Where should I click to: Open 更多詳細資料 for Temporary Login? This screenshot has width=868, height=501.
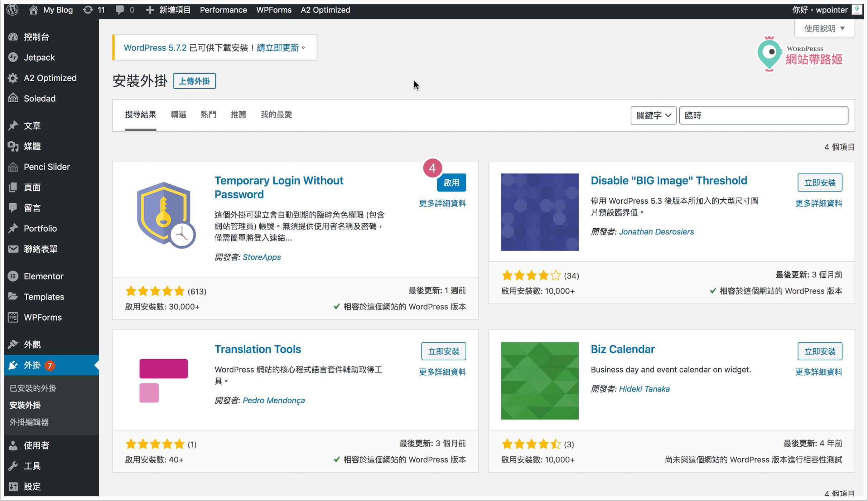[443, 203]
